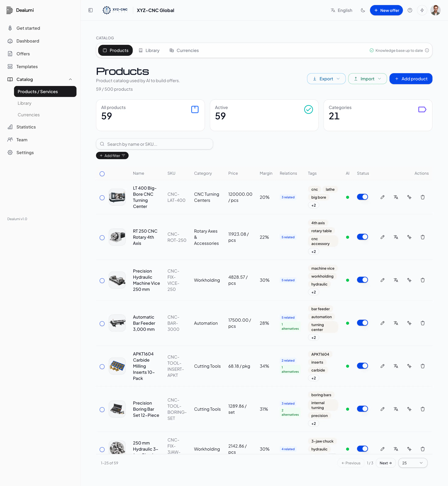This screenshot has height=486, width=448.
Task: Disable the LT 400 Big-Bore status toggle
Action: click(x=362, y=197)
